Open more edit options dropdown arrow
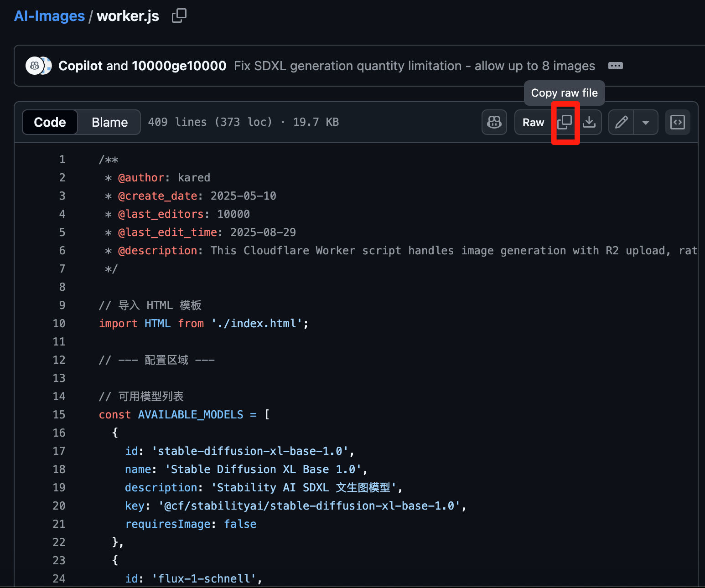The image size is (705, 588). (646, 122)
